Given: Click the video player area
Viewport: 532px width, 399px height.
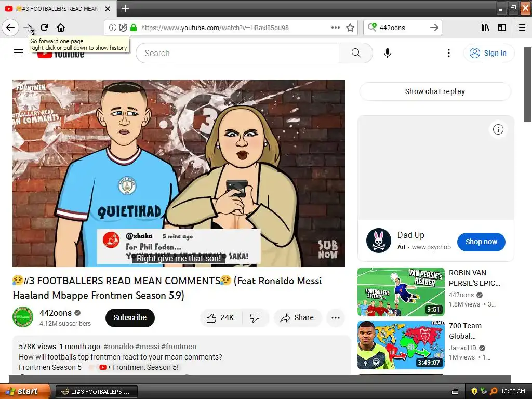Looking at the screenshot, I should (x=179, y=174).
